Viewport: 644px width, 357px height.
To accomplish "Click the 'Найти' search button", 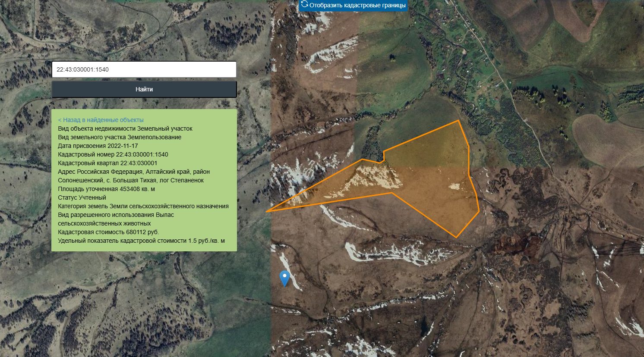I will (x=144, y=89).
